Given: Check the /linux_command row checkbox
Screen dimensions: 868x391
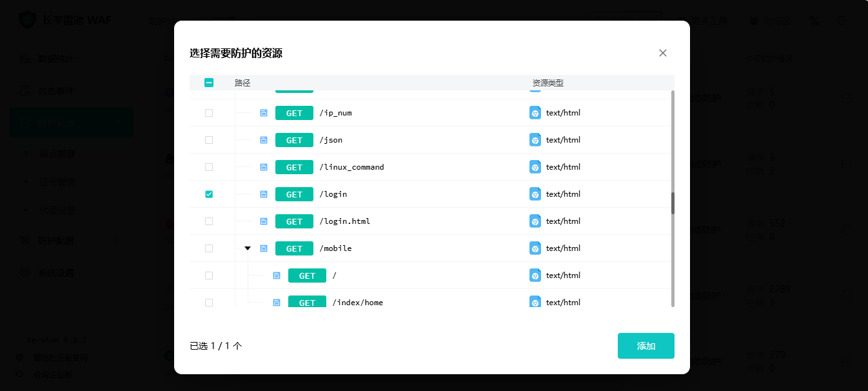Looking at the screenshot, I should click(x=209, y=167).
